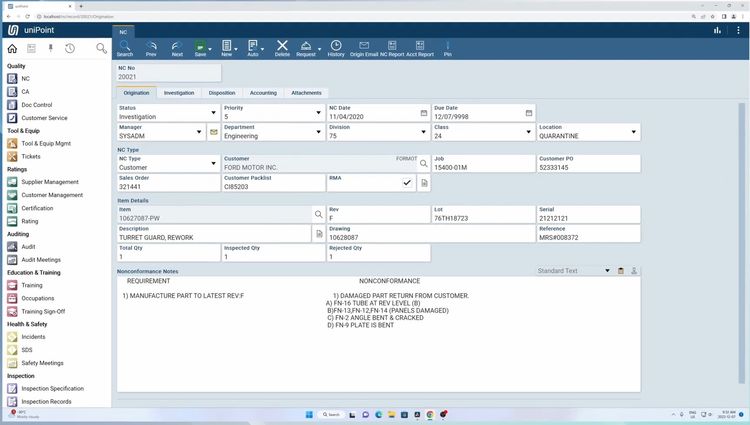This screenshot has height=425, width=750.
Task: Go to next record with Next
Action: 177,48
